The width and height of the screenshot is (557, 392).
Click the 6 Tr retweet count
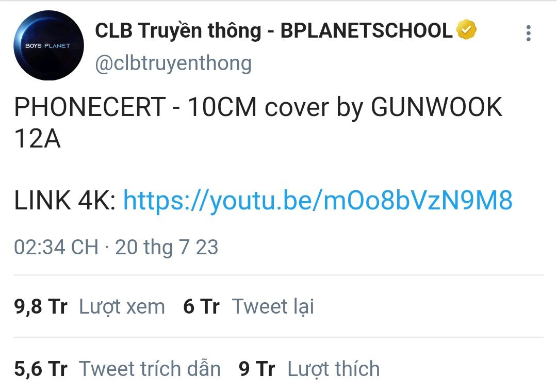[x=201, y=306]
